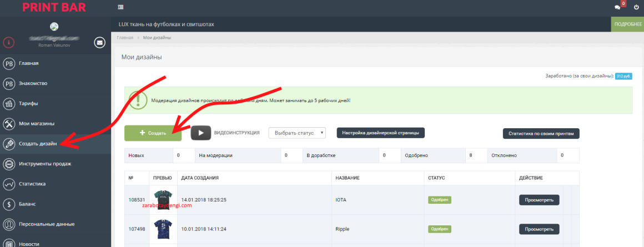Image resolution: width=644 pixels, height=247 pixels.
Task: Click the Ripple design name link
Action: pyautogui.click(x=344, y=229)
